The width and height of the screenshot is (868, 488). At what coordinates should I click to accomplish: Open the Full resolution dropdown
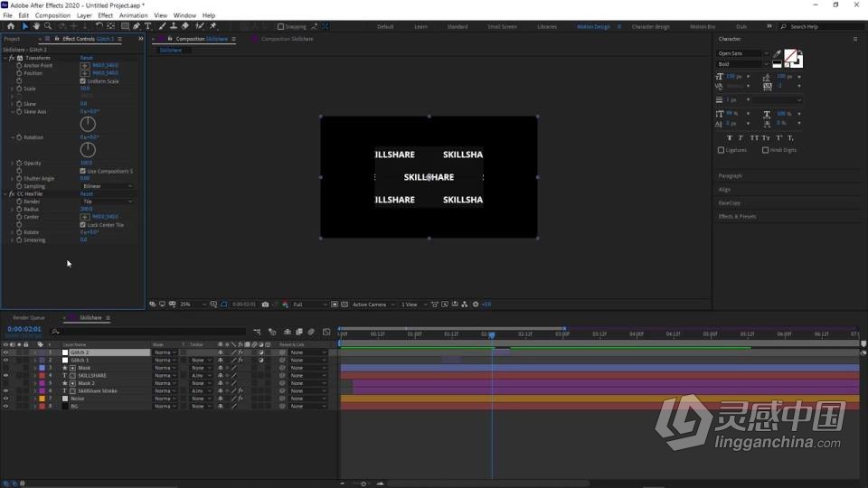coord(309,305)
